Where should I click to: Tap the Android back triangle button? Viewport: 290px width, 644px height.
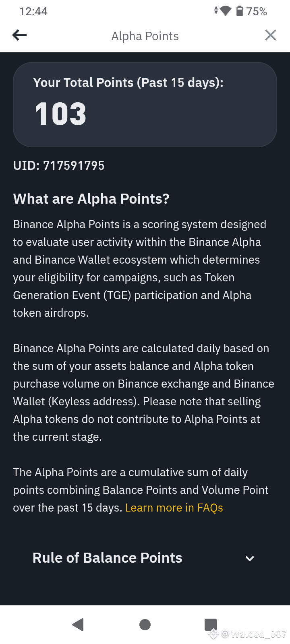click(x=78, y=624)
